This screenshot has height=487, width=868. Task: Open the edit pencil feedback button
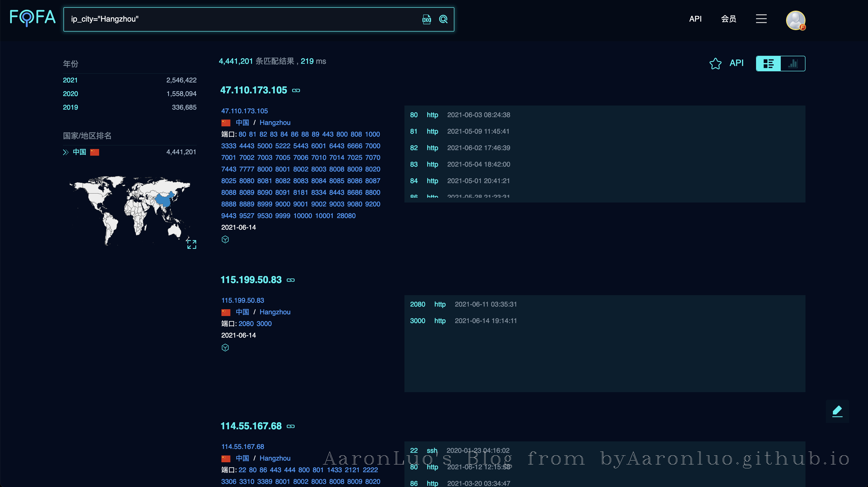837,411
